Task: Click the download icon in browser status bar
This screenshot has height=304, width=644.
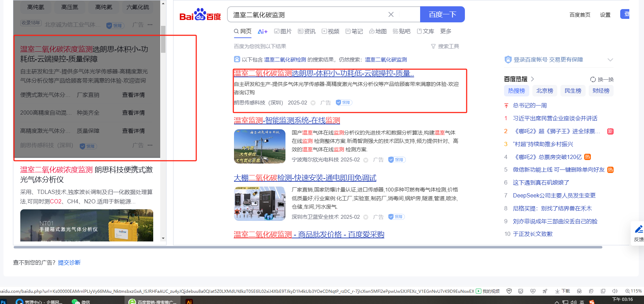Action: [557, 291]
